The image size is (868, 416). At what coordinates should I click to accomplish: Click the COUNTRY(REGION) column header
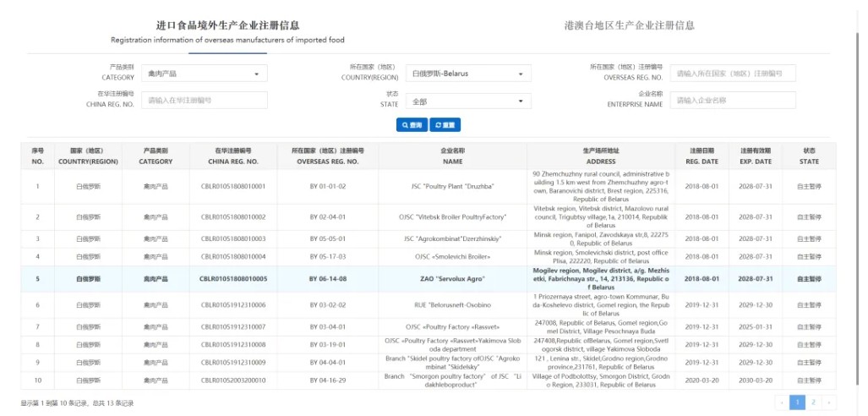pyautogui.click(x=88, y=156)
